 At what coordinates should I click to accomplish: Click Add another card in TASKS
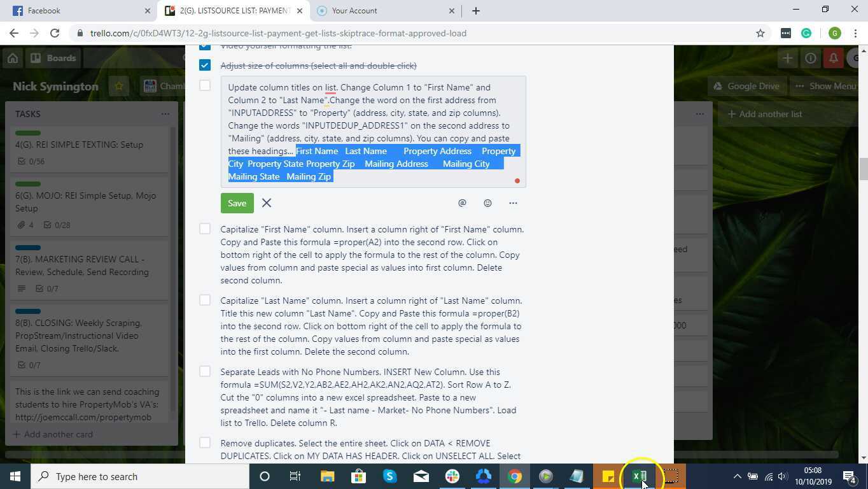pyautogui.click(x=57, y=434)
